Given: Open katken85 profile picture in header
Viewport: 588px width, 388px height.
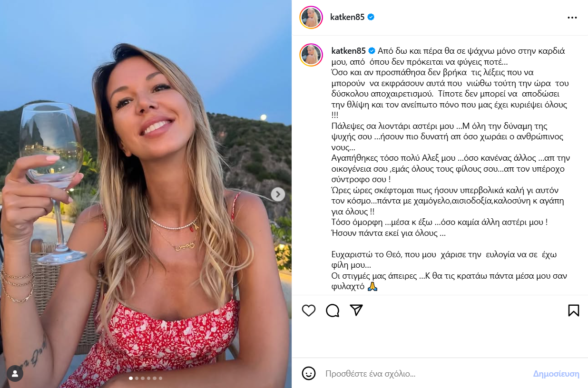Looking at the screenshot, I should tap(311, 18).
